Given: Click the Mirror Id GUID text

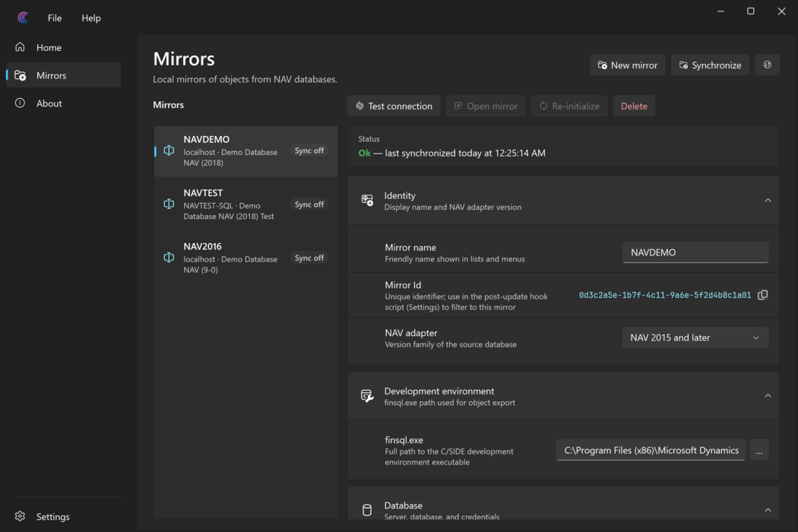Looking at the screenshot, I should tap(665, 296).
